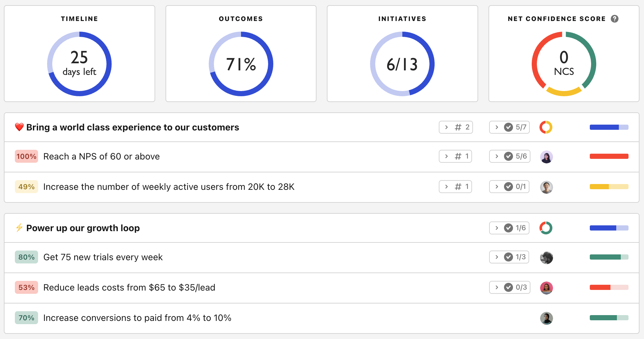Click the 53% badge on leads costs outcome
This screenshot has width=644, height=339.
point(26,287)
